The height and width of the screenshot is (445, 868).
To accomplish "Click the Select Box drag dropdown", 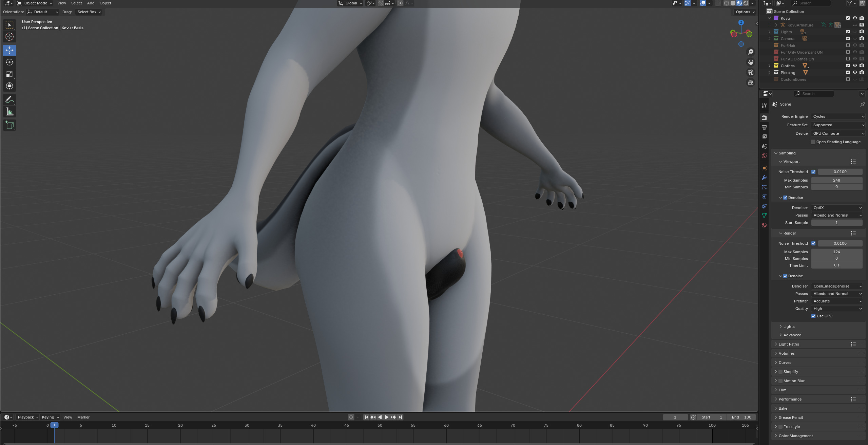I will (89, 12).
